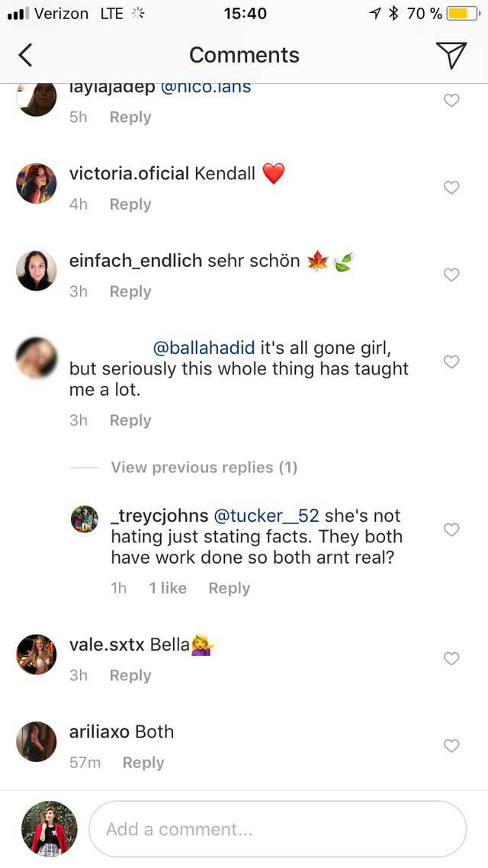This screenshot has width=488, height=868.
Task: Expand View previous replies (1)
Action: coord(204,468)
